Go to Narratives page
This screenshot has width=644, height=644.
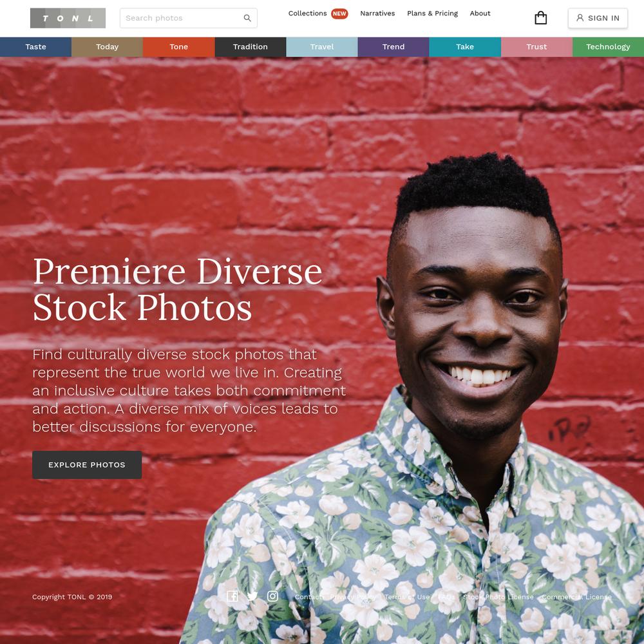[x=377, y=13]
